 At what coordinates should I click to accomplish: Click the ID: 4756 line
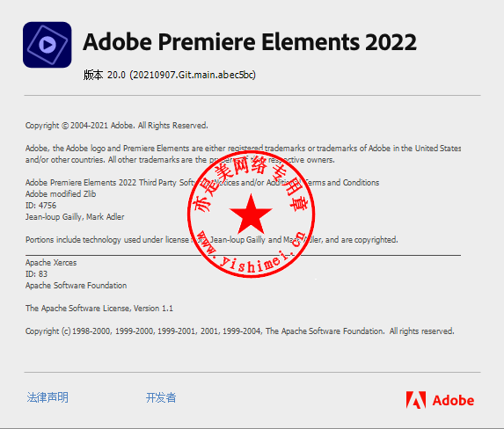pos(40,206)
